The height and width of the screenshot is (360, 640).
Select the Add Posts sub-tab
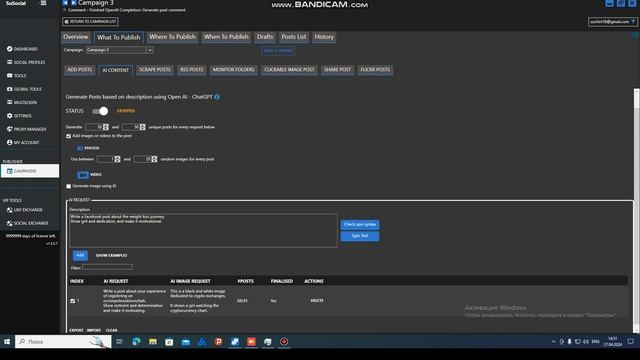[80, 70]
